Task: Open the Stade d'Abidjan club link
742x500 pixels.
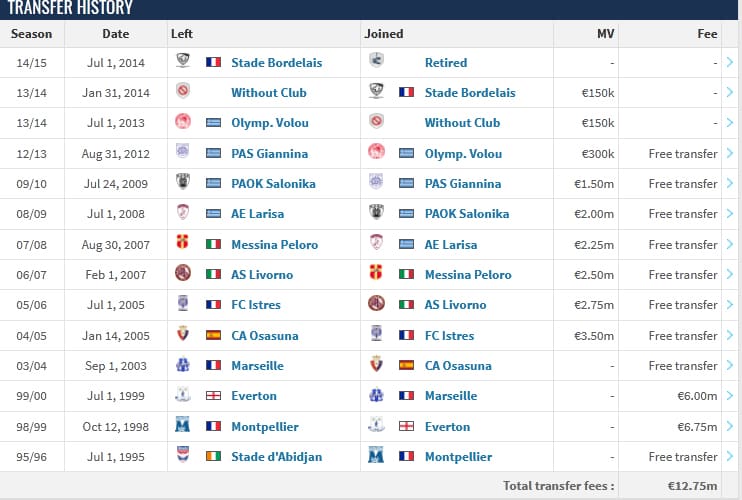Action: [277, 457]
